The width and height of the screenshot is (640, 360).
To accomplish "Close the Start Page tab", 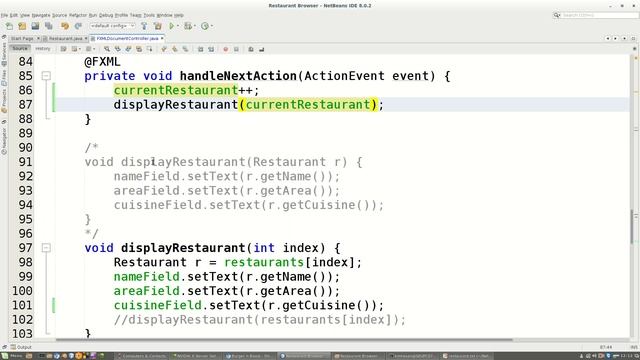I will pos(38,38).
